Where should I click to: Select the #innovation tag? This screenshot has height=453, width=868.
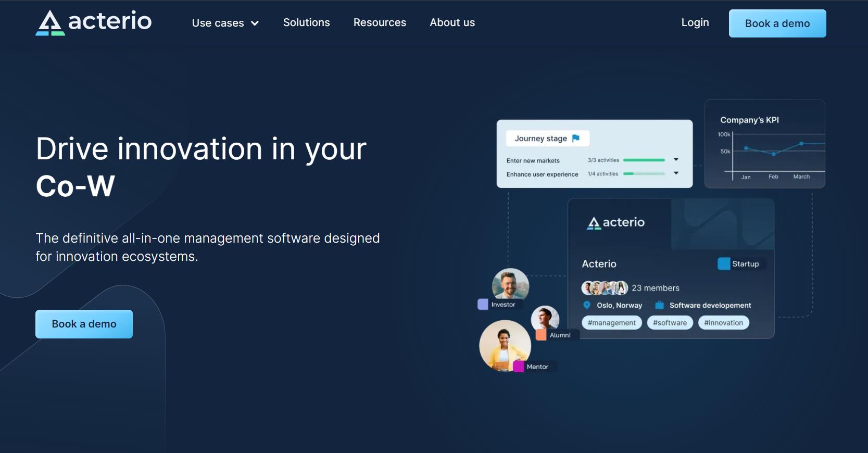click(x=724, y=323)
